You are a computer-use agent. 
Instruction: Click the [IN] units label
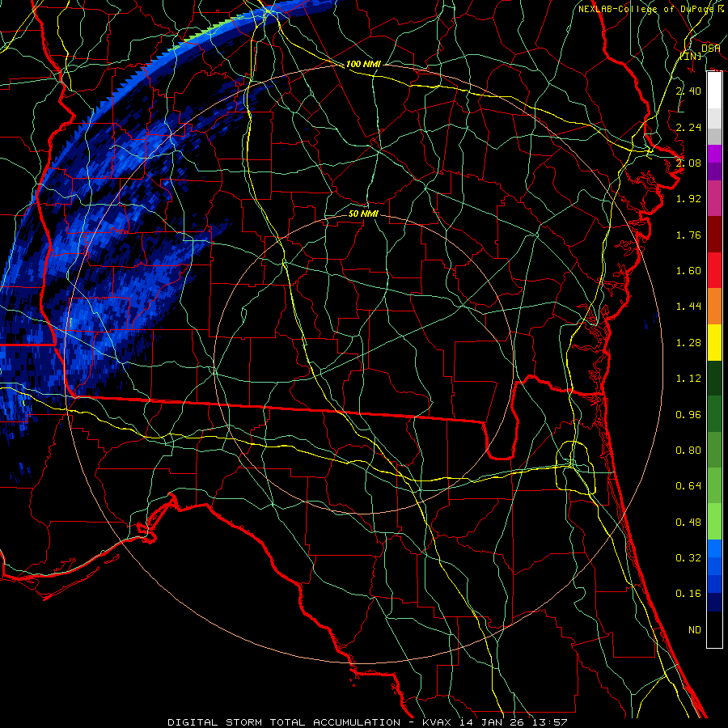tap(691, 56)
